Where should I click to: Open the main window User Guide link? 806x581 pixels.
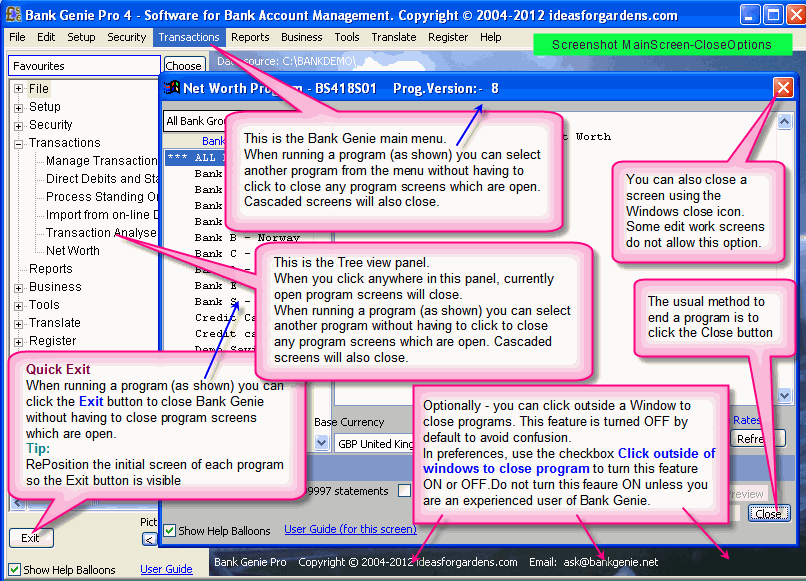click(166, 569)
